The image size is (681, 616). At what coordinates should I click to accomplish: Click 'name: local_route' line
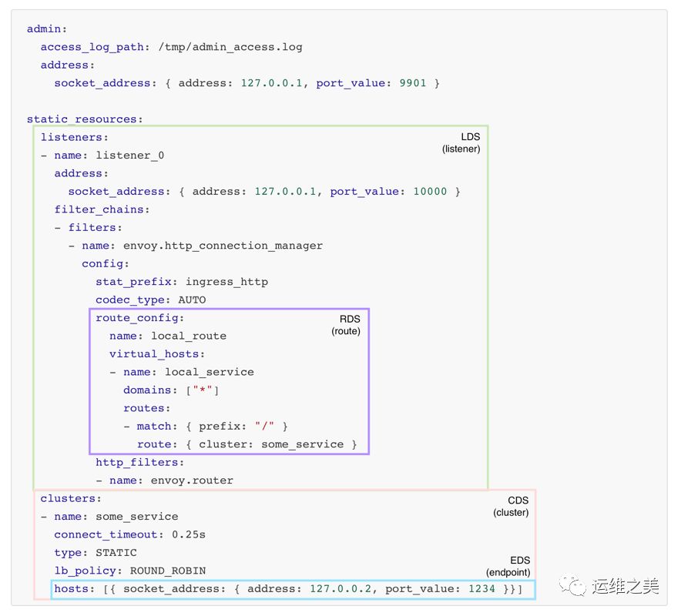pyautogui.click(x=168, y=336)
